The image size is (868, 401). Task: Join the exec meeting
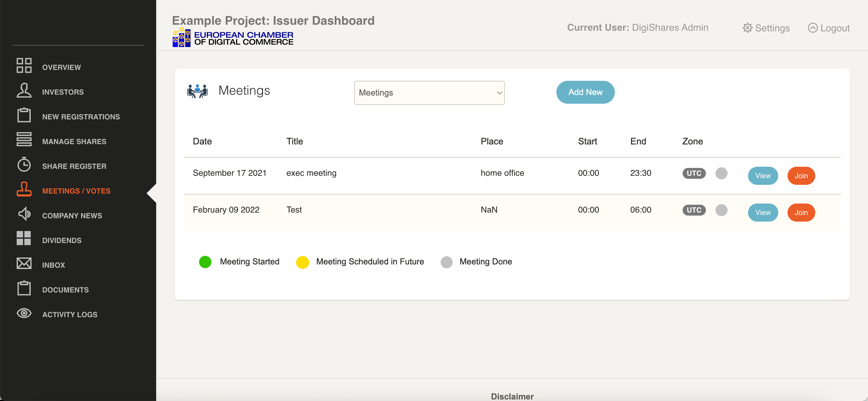pos(801,175)
